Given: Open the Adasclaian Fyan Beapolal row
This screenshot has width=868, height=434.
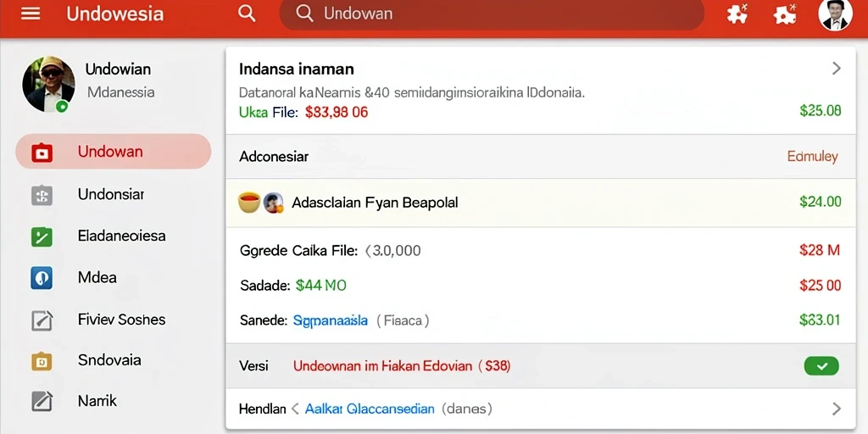Looking at the screenshot, I should 541,203.
